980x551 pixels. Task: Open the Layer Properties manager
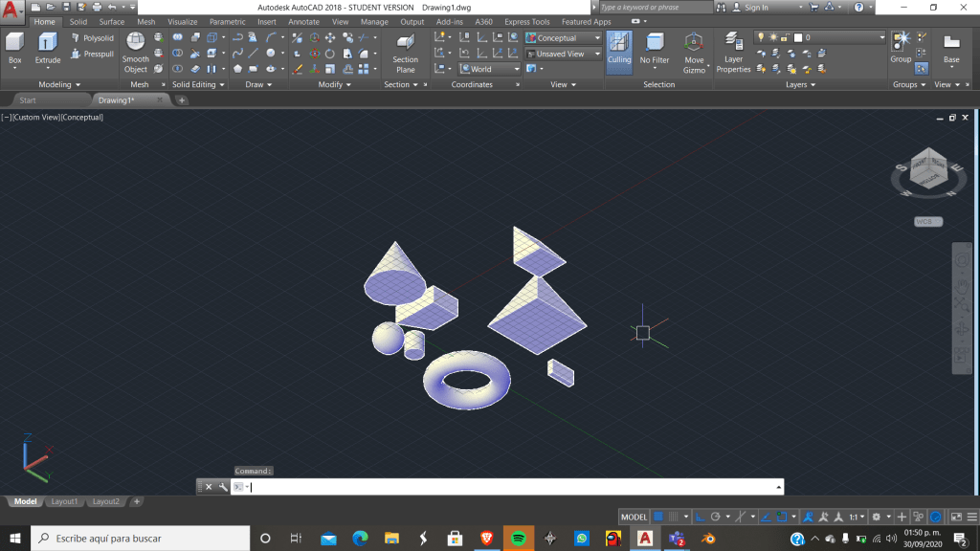pos(734,51)
